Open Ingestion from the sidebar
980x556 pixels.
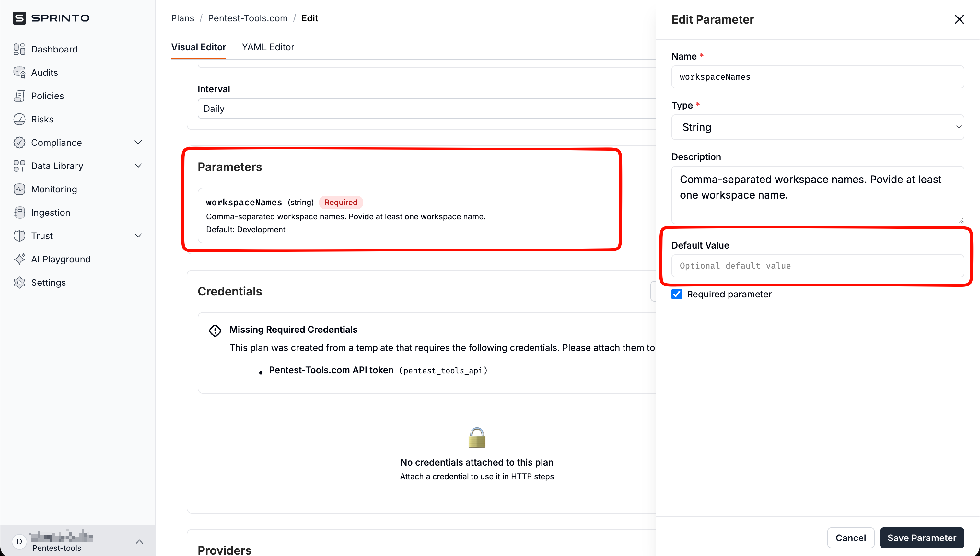coord(51,212)
